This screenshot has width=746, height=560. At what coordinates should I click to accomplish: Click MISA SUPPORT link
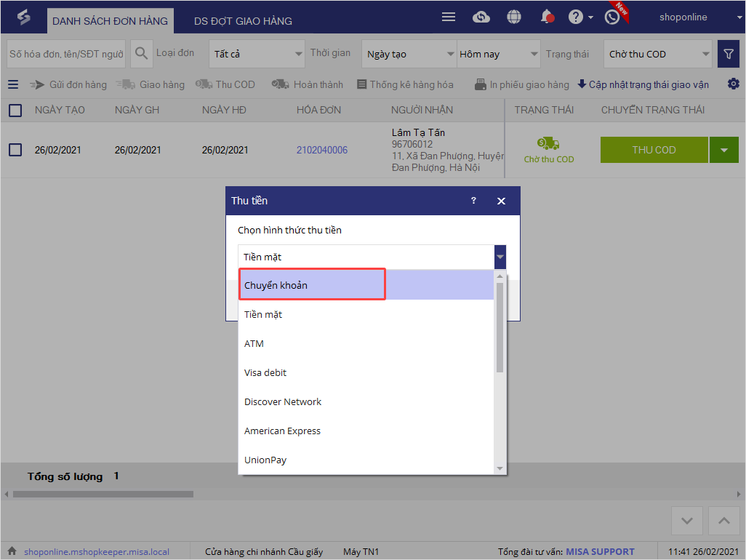coord(600,551)
